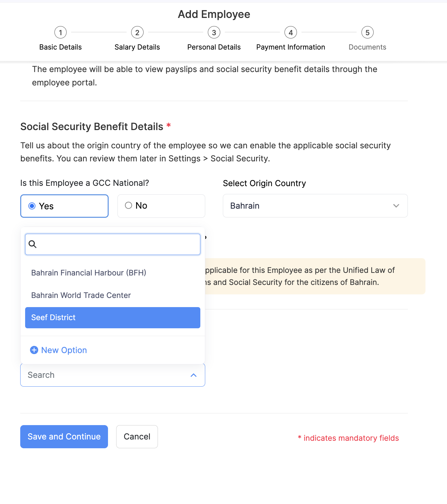447x504 pixels.
Task: Click the step 4 circle icon
Action: click(291, 33)
